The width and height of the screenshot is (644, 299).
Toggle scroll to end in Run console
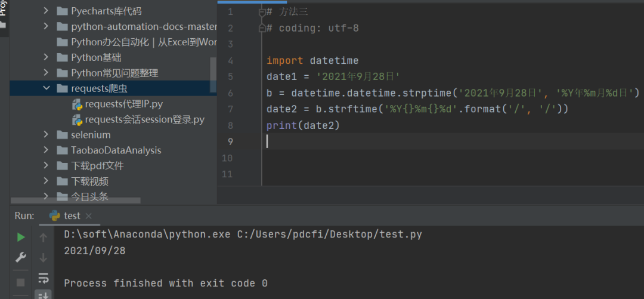pyautogui.click(x=43, y=294)
